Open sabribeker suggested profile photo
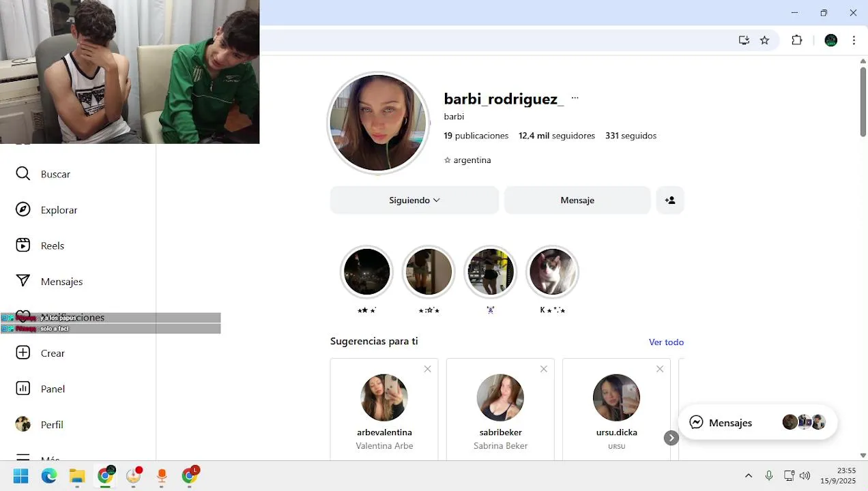868x491 pixels. coord(500,398)
